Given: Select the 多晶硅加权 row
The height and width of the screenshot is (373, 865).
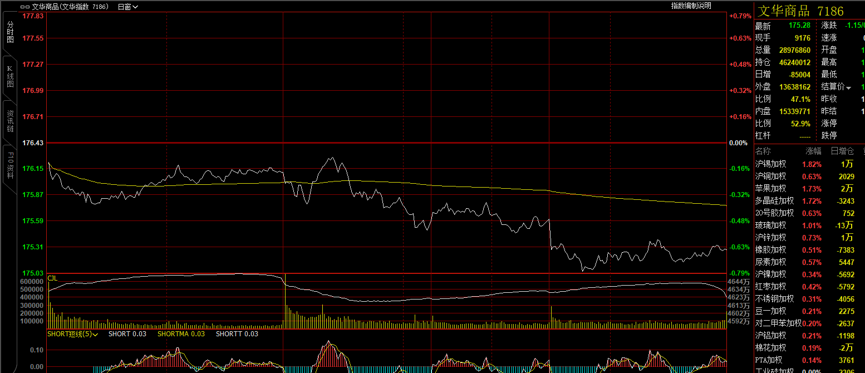Looking at the screenshot, I should tap(809, 201).
